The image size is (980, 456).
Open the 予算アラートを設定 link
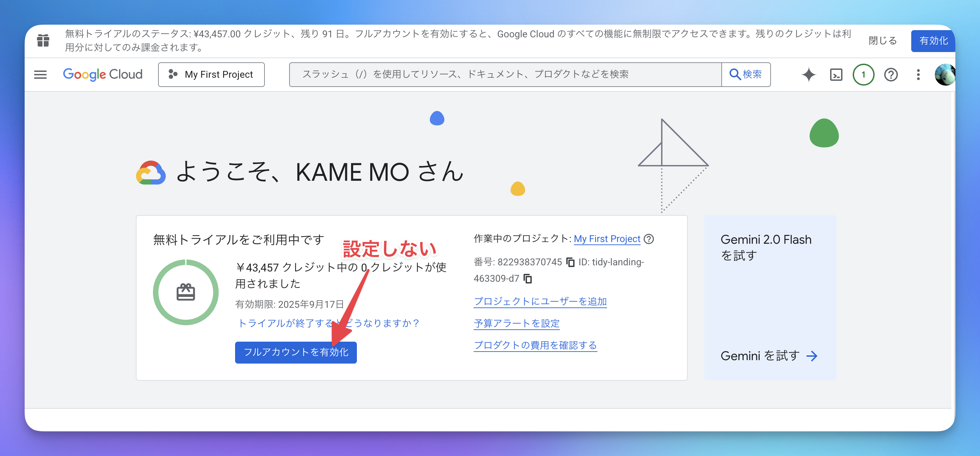point(517,324)
